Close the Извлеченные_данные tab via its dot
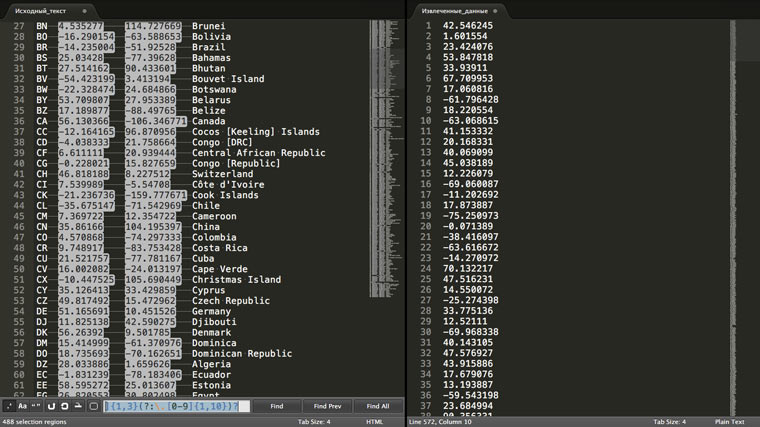 pyautogui.click(x=495, y=11)
